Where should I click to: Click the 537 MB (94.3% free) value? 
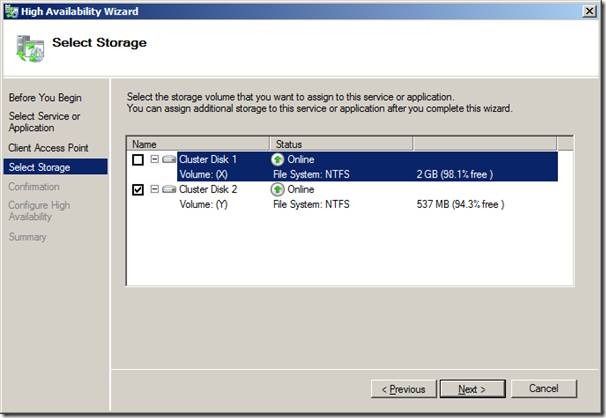pos(460,204)
